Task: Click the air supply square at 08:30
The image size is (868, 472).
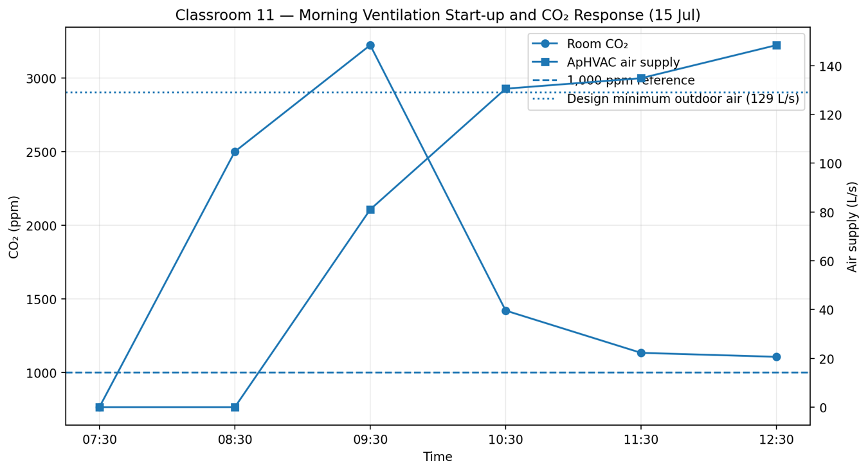Action: [235, 407]
